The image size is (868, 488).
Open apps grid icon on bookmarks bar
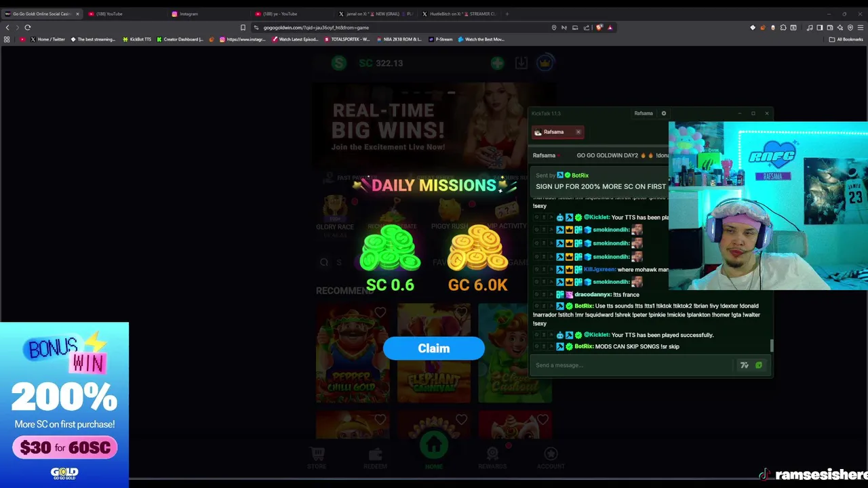7,39
